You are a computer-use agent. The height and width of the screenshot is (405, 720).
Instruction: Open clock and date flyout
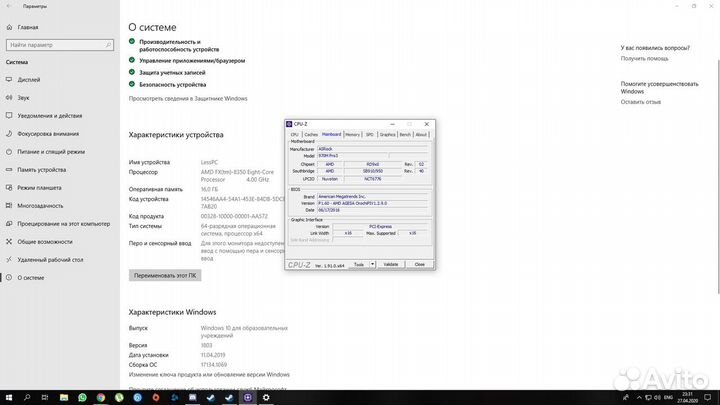687,397
